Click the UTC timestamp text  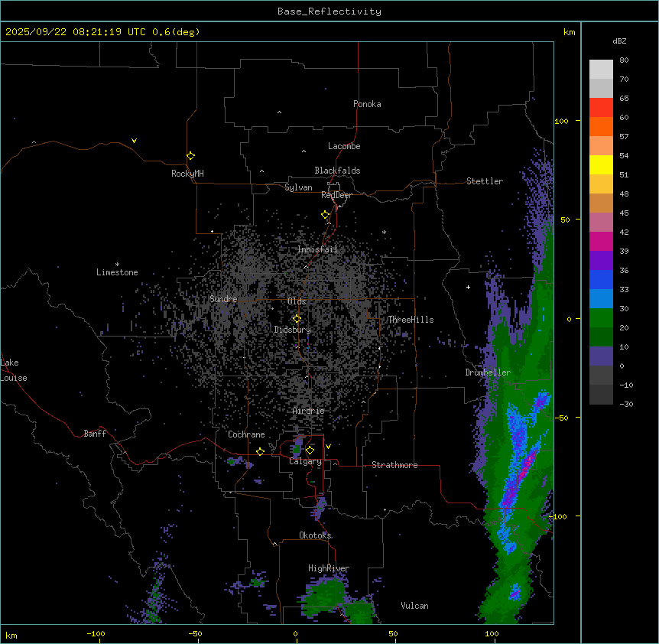tap(102, 32)
